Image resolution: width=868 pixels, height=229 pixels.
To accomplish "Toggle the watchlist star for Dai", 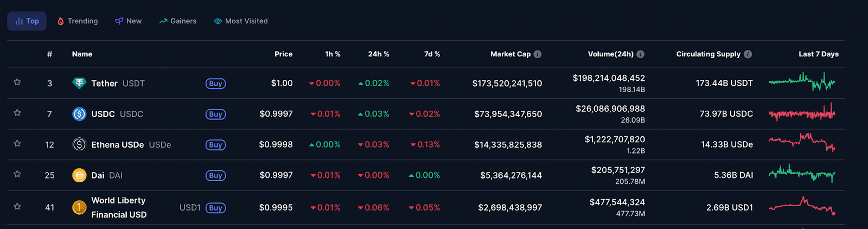I will point(17,174).
